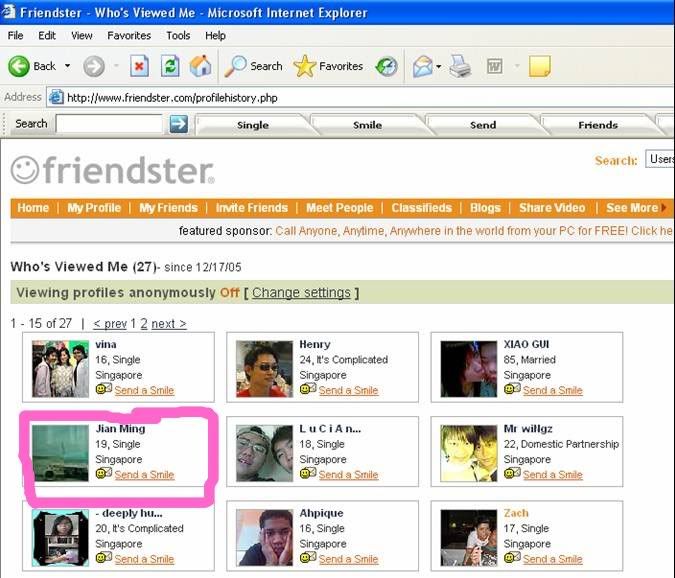675x578 pixels.
Task: Select the Smile tab in the search toolbar
Action: pyautogui.click(x=367, y=125)
